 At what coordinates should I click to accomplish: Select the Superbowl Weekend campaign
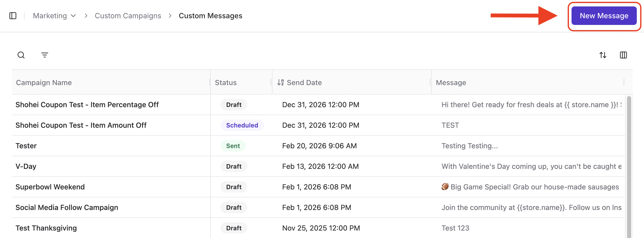pyautogui.click(x=50, y=187)
